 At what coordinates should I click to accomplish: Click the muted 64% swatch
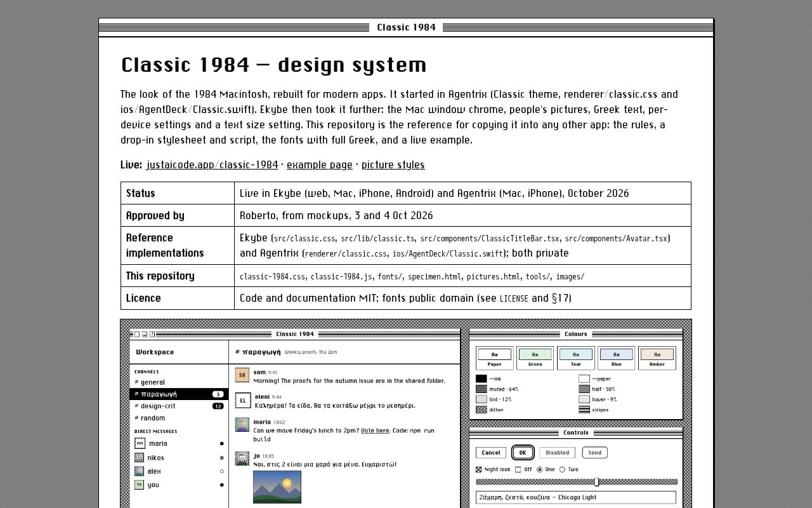[x=481, y=389]
